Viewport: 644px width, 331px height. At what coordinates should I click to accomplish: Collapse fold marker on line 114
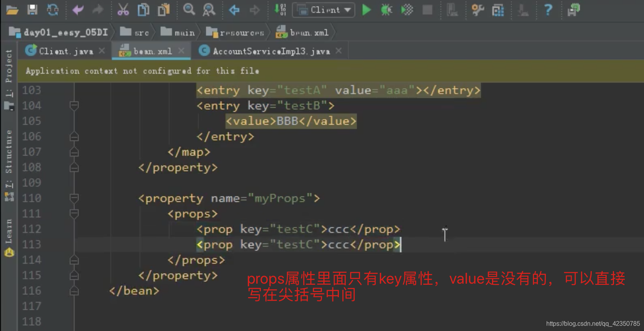click(x=74, y=261)
